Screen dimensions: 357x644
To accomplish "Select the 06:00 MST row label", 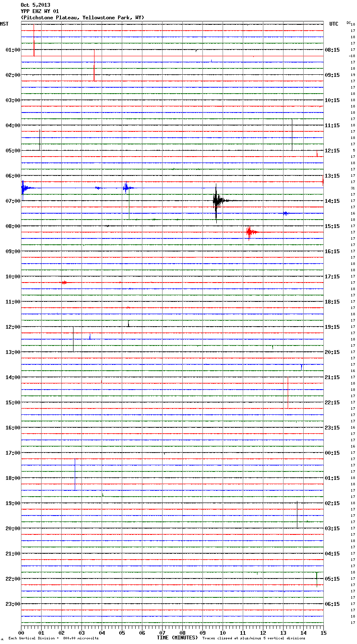I will [13, 176].
